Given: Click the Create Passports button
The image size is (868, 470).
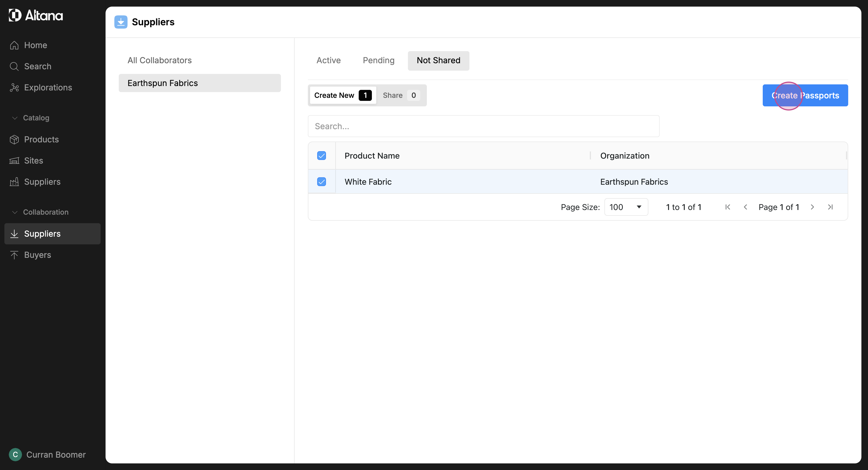Looking at the screenshot, I should pos(805,95).
